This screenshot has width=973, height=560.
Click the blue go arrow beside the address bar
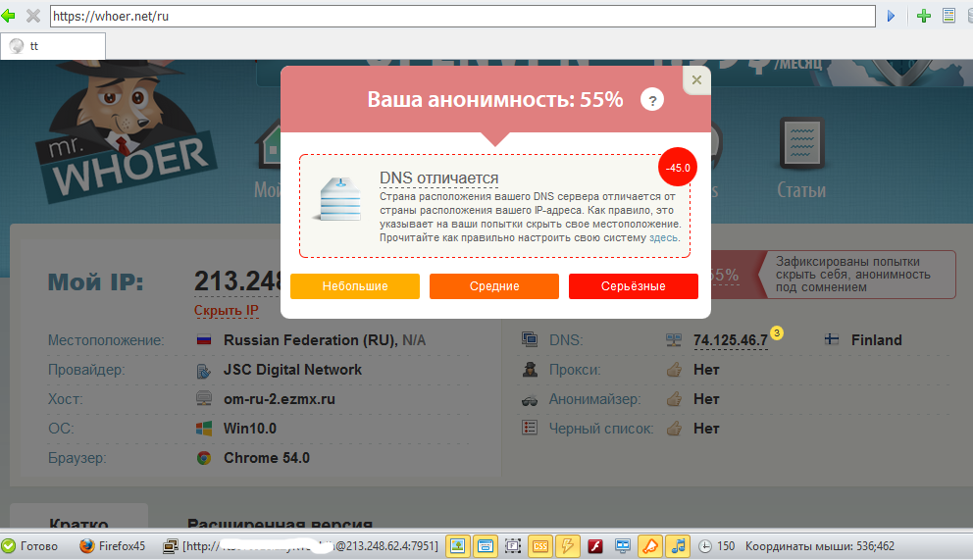[891, 16]
